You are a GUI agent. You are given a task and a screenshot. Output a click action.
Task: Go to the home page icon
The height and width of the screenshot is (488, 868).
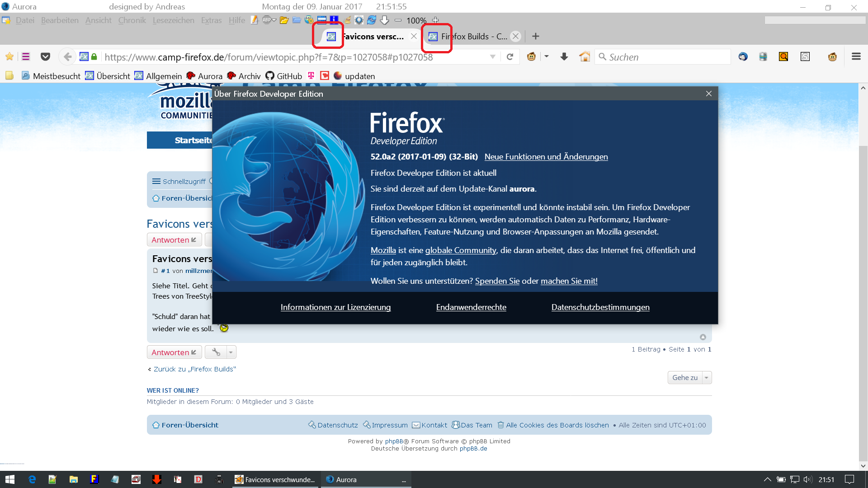[x=585, y=57]
